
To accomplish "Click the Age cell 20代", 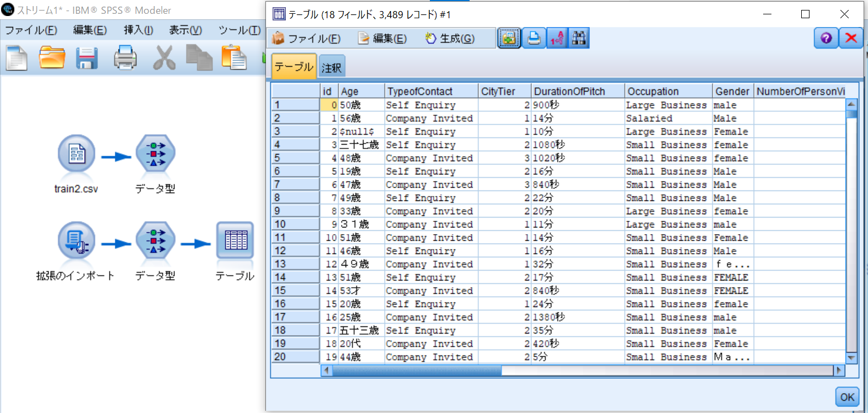I will (361, 343).
